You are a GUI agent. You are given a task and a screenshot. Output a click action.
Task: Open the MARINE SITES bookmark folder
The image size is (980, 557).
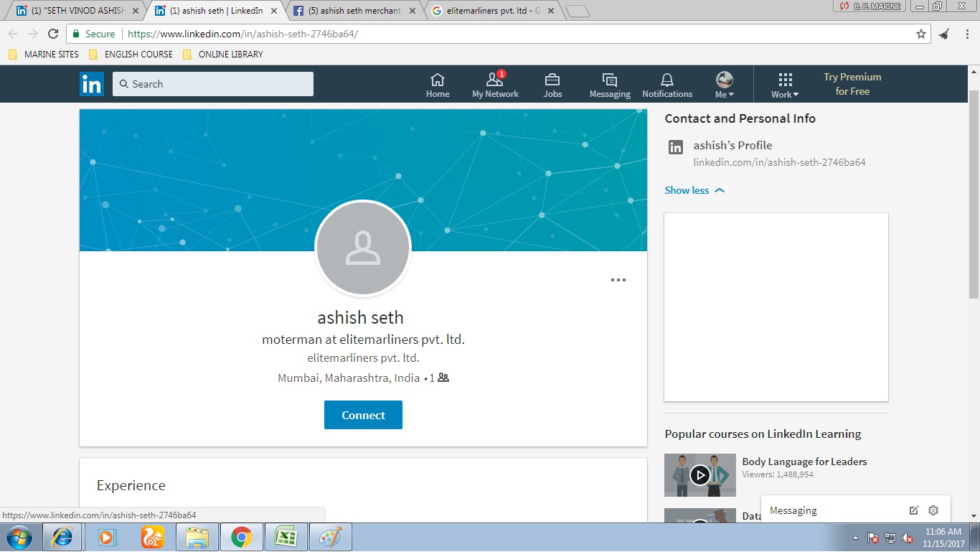pyautogui.click(x=44, y=54)
